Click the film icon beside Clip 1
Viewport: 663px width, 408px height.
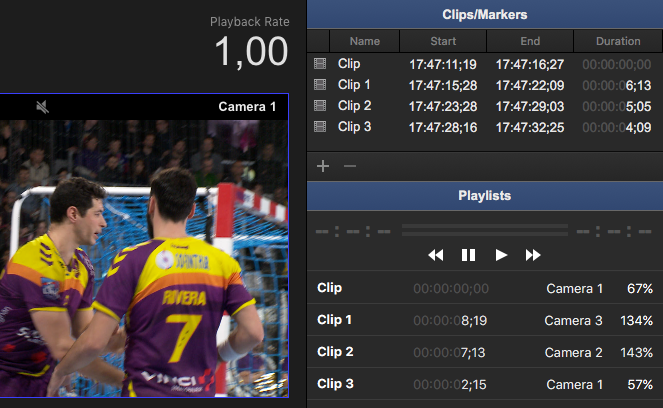pos(320,85)
